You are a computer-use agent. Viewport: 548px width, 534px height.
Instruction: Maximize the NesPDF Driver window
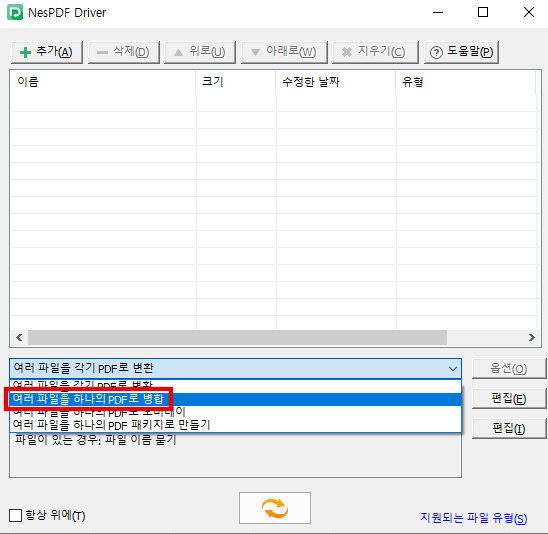coord(483,13)
